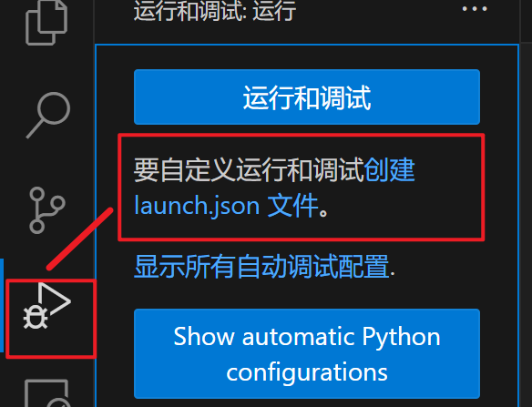The height and width of the screenshot is (407, 532).
Task: Open the Remote Explorer monitor icon
Action: click(x=47, y=393)
